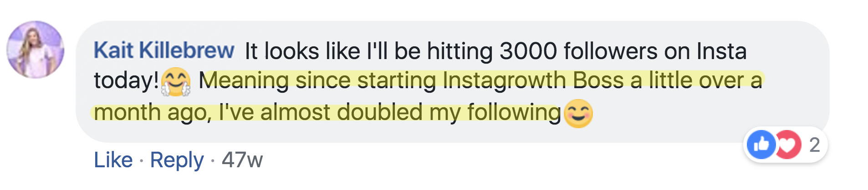
Task: Reply to Kait Killebrew's comment
Action: pos(177,160)
